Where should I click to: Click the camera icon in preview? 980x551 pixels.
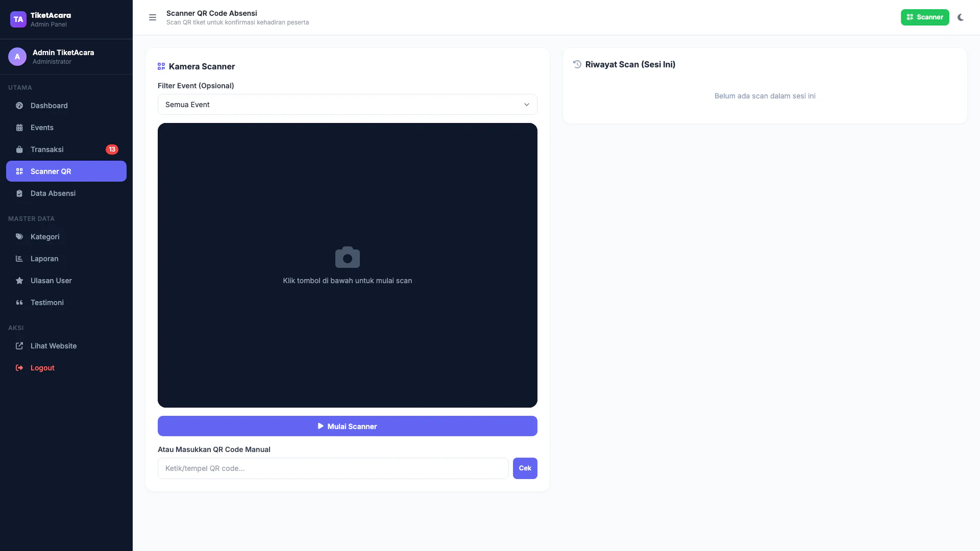(348, 257)
